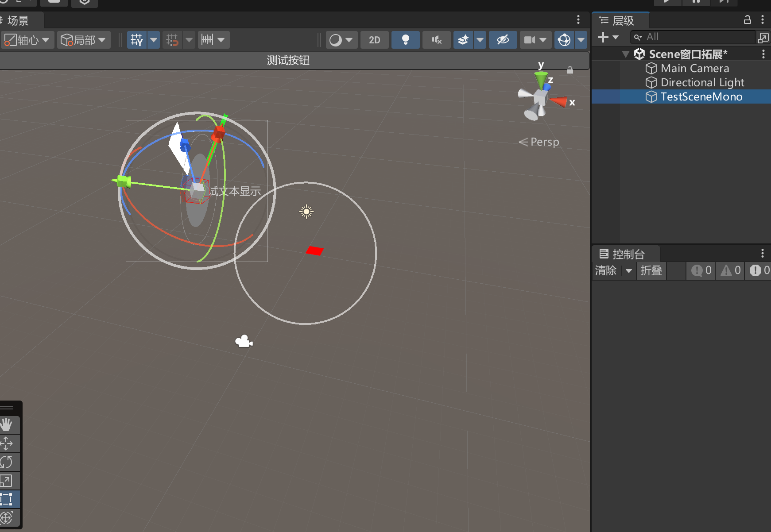Toggle scene lighting with the bulb button
This screenshot has height=532, width=771.
click(405, 40)
